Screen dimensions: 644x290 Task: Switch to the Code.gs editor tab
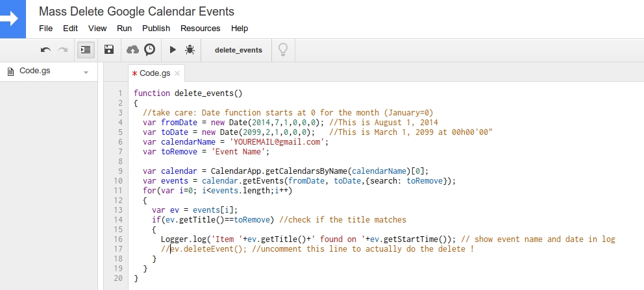point(155,73)
